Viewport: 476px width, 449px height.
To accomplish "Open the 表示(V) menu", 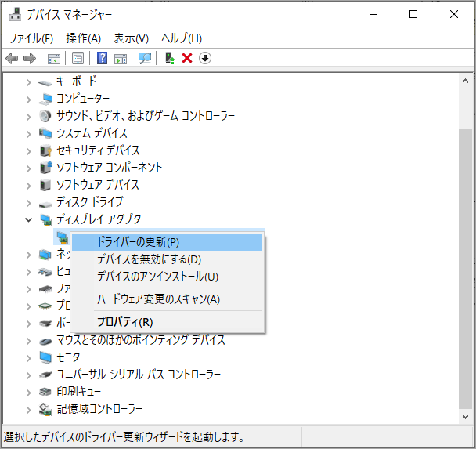I will point(131,38).
